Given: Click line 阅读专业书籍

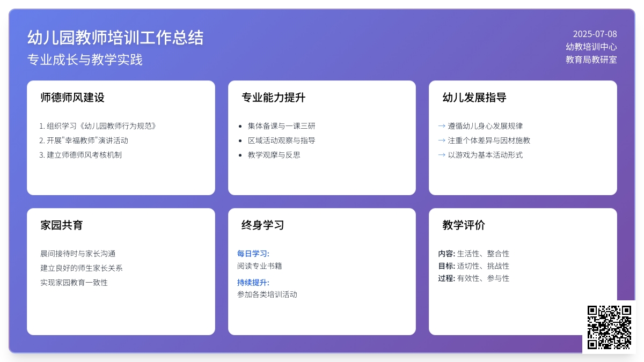Looking at the screenshot, I should point(260,265).
